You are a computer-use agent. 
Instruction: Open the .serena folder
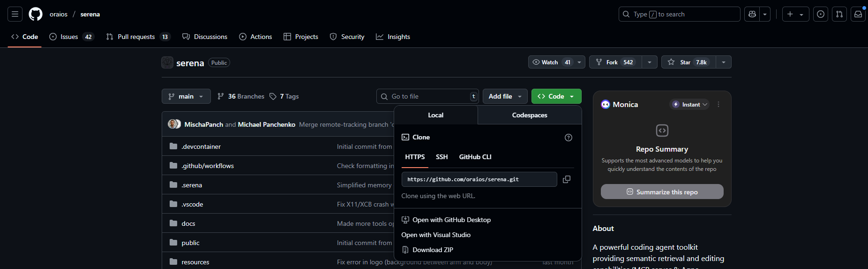click(192, 185)
